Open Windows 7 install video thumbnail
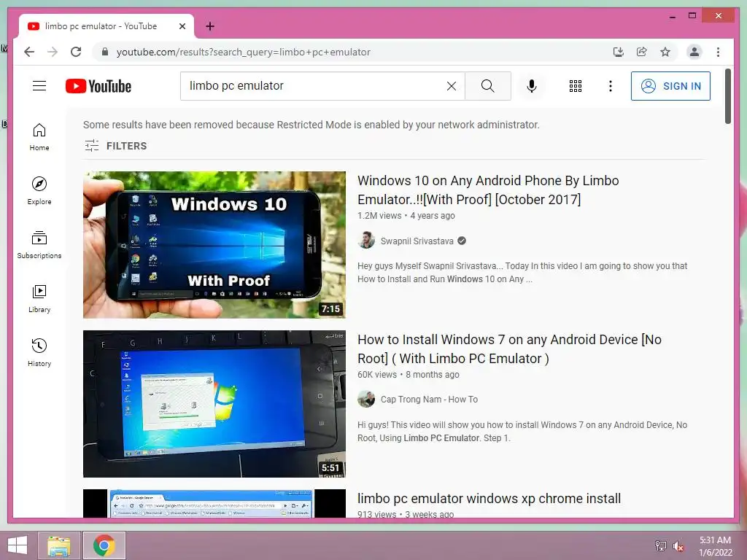 214,404
